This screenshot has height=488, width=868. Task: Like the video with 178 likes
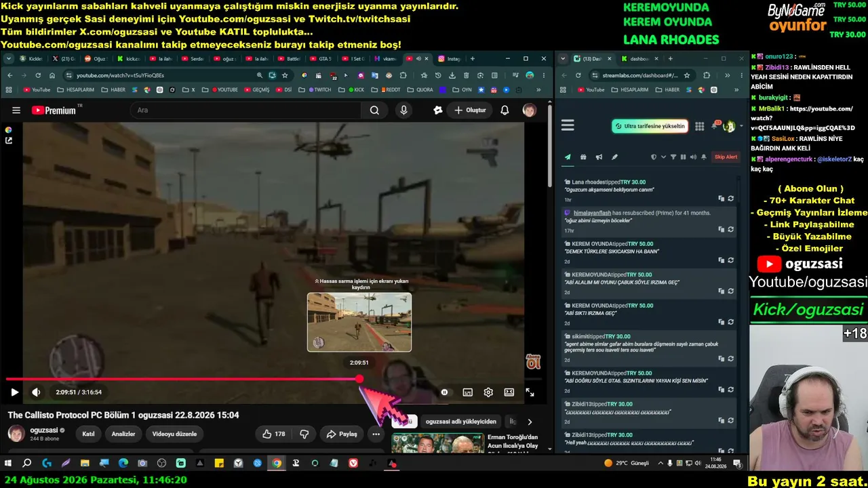click(x=274, y=434)
